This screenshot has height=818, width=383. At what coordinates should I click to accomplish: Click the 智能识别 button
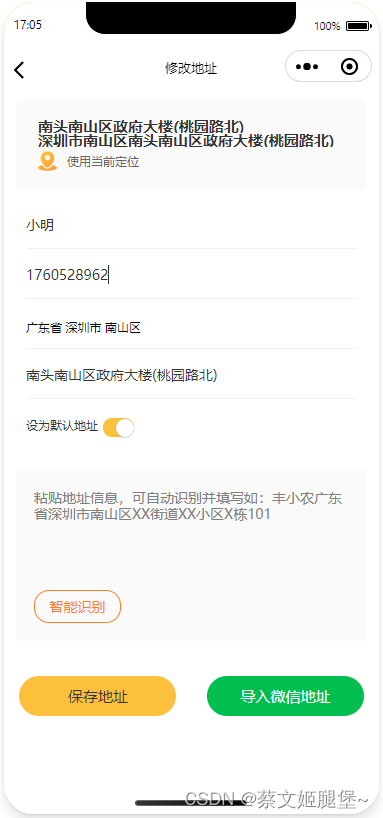click(x=78, y=607)
